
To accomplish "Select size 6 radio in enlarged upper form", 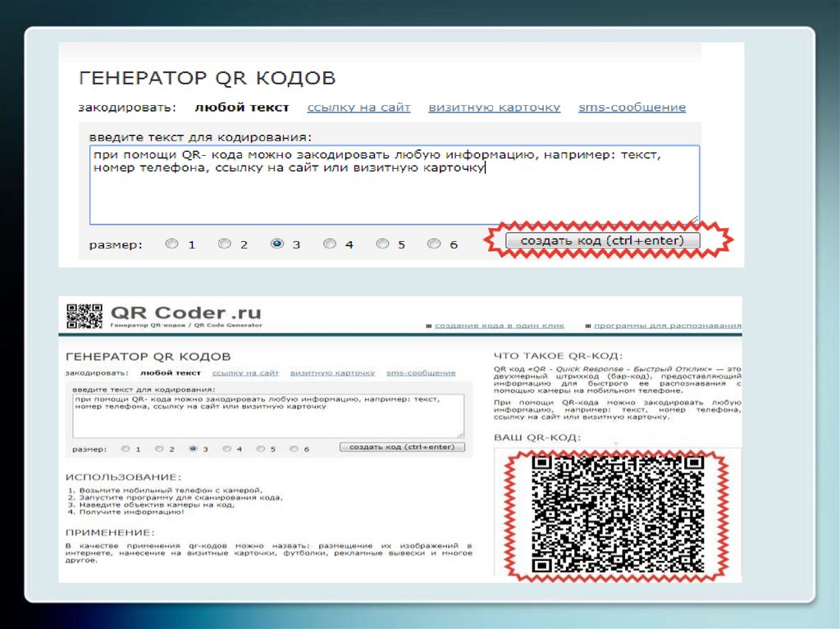I will [433, 244].
